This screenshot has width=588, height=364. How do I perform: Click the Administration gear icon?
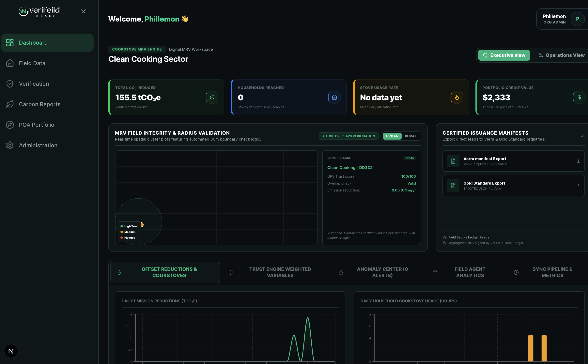point(10,145)
